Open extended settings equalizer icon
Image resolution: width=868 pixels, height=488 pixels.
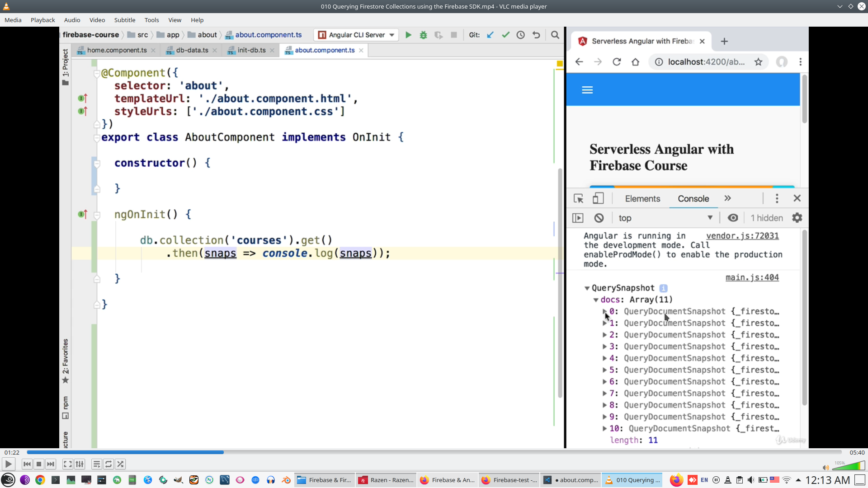[x=80, y=464]
